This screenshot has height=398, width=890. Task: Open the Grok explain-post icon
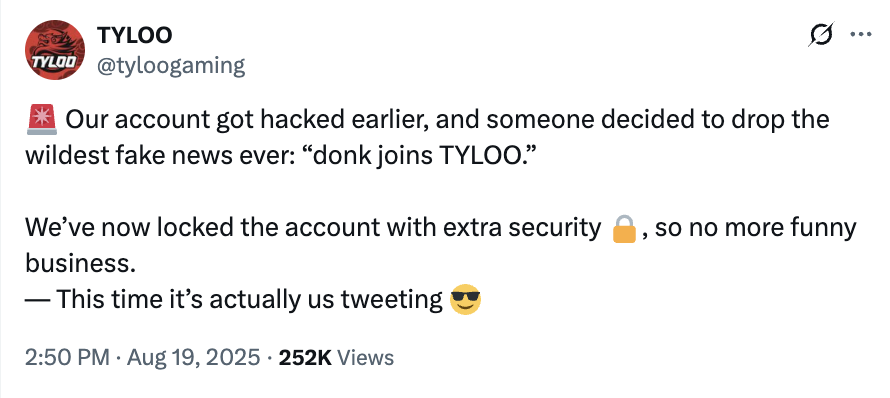click(x=822, y=35)
